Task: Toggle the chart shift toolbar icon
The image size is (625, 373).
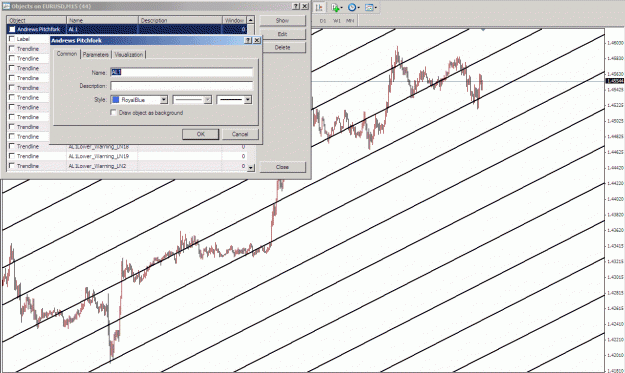Action: click(319, 8)
